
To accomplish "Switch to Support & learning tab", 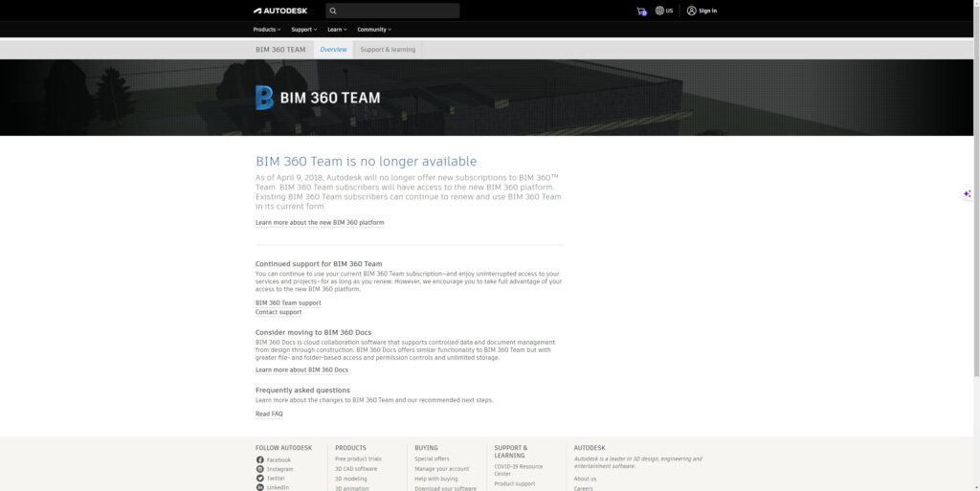I will pyautogui.click(x=388, y=50).
